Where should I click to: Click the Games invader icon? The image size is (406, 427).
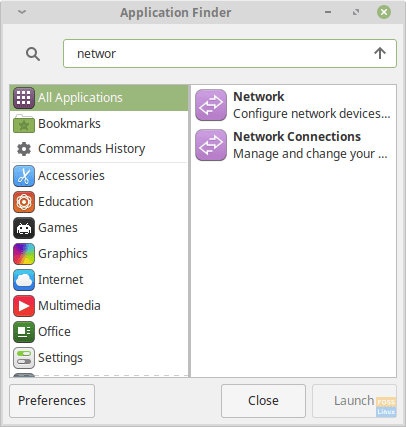click(24, 228)
